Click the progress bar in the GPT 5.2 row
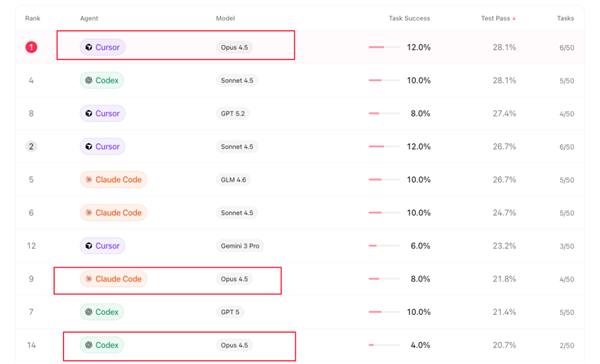This screenshot has width=600, height=364. coord(384,113)
